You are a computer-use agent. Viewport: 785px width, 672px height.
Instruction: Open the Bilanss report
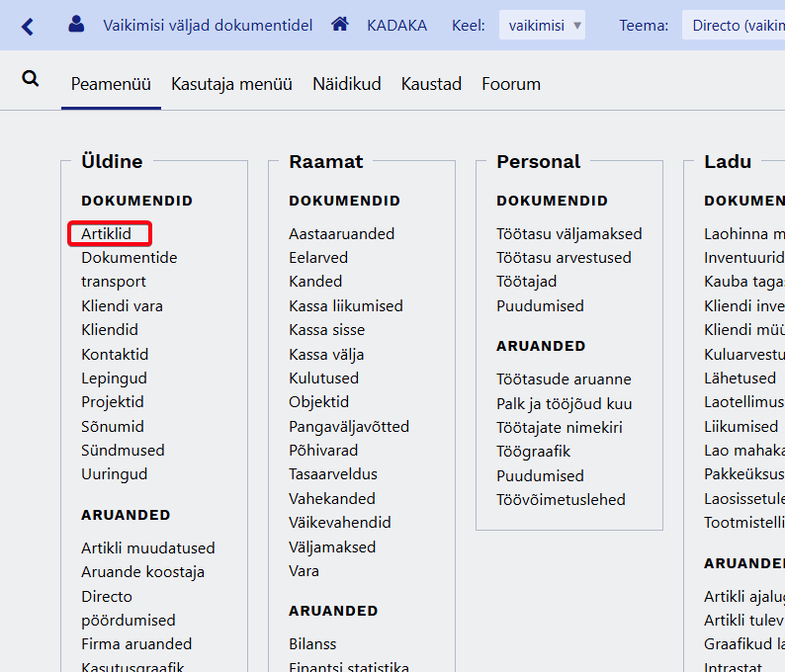pos(312,643)
